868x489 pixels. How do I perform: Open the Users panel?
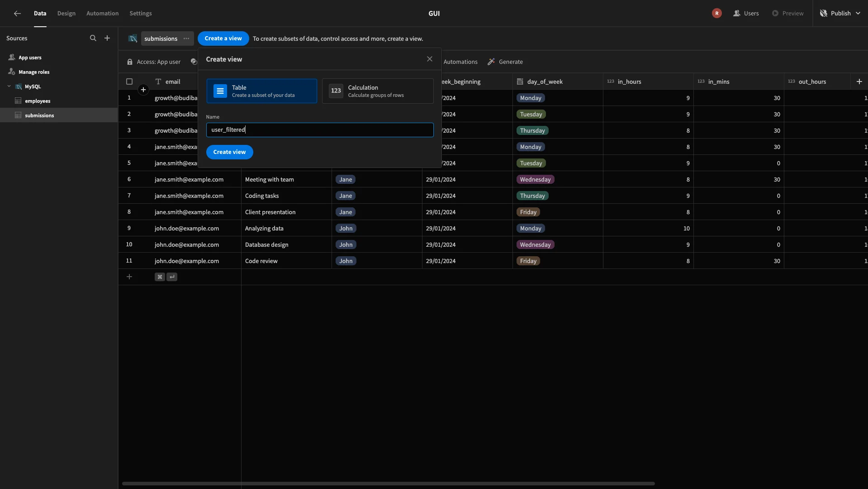tap(746, 14)
